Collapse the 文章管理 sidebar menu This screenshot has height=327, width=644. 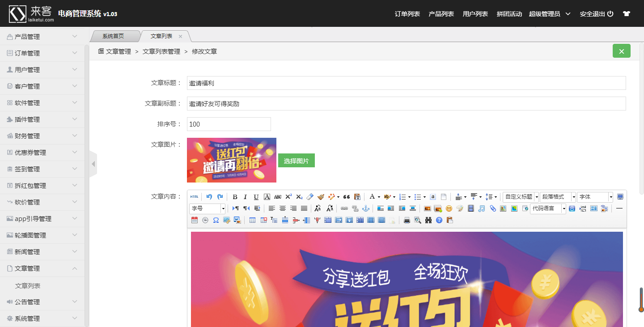coord(42,268)
